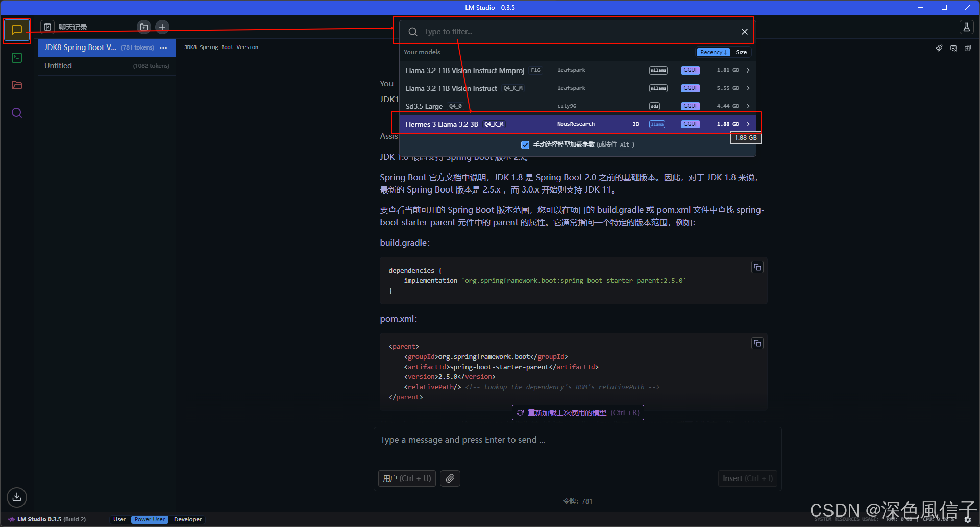Click the 5.55 GB size value
This screenshot has height=527, width=980.
click(727, 88)
